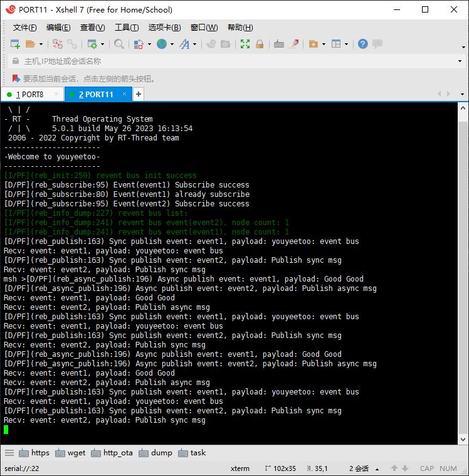Click the color scheme icon

(139, 44)
